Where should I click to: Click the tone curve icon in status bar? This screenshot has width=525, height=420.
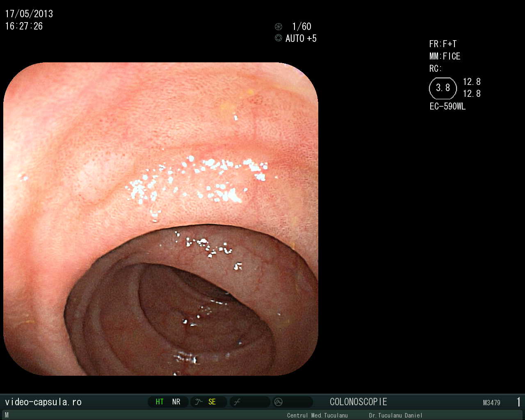pyautogui.click(x=237, y=402)
